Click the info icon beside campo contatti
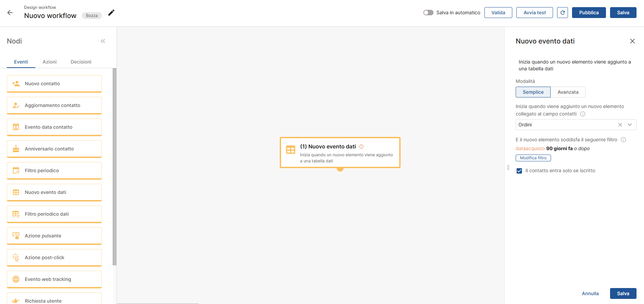The width and height of the screenshot is (644, 304). [583, 114]
